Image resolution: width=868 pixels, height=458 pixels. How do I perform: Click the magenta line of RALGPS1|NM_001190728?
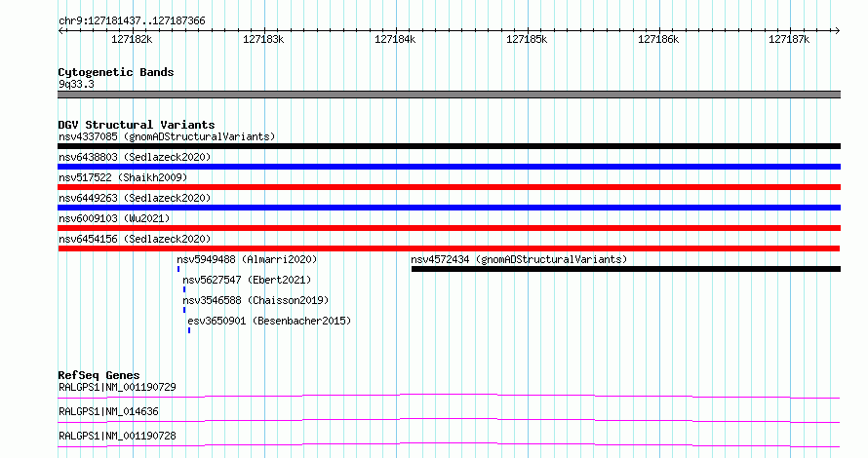click(449, 444)
